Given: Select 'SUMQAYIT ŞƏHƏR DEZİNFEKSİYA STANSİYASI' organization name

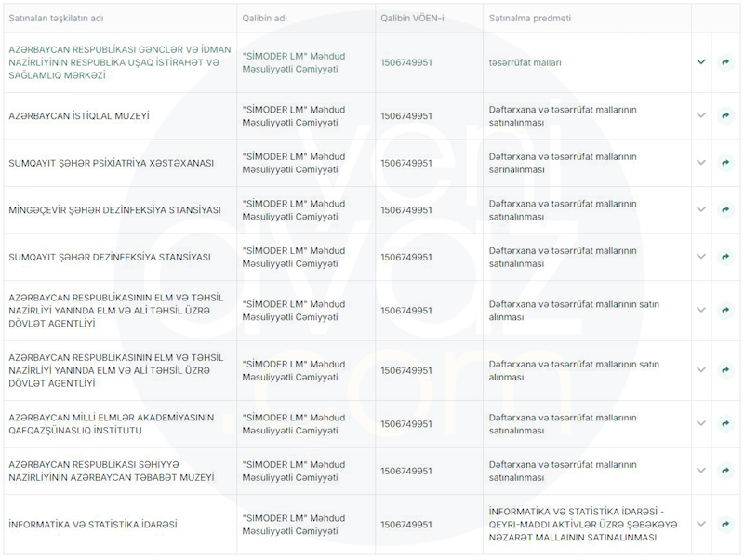Looking at the screenshot, I should click(109, 257).
